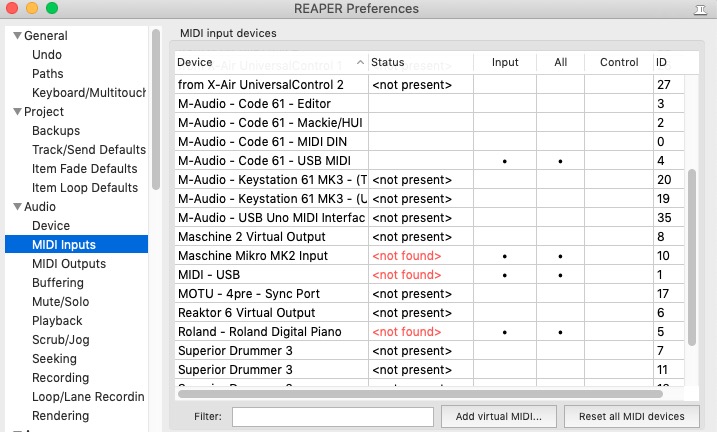This screenshot has height=432, width=717.
Task: Click Add virtual MIDI button
Action: pyautogui.click(x=498, y=416)
